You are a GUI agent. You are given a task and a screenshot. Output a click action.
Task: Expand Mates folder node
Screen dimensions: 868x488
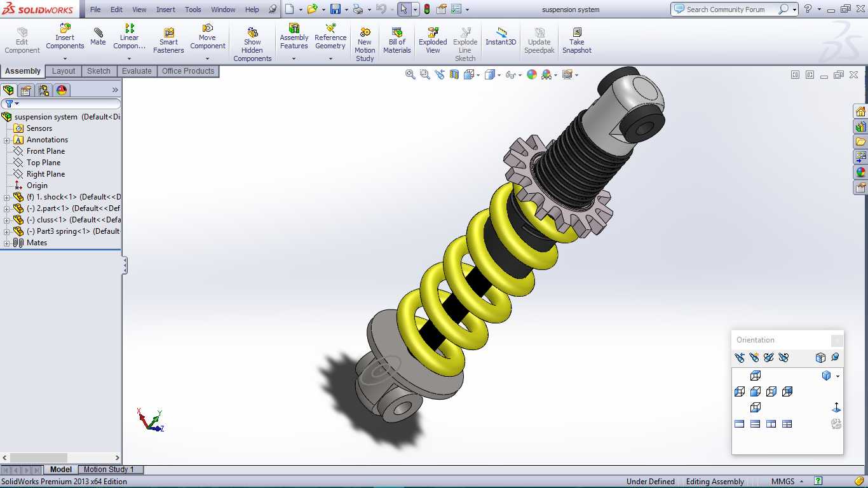7,243
